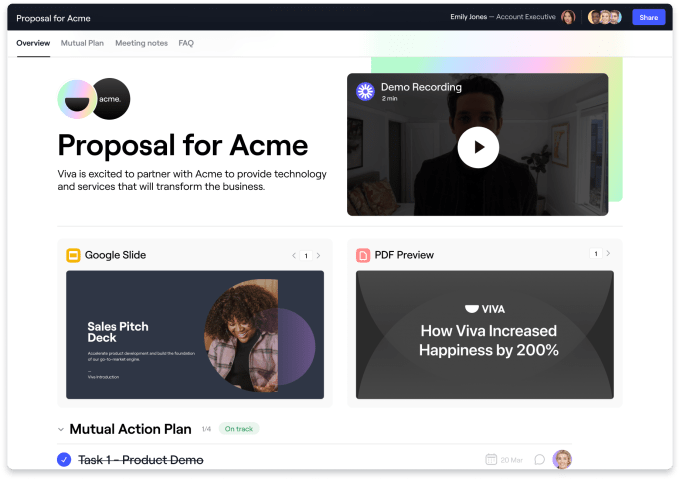
Task: Click the Viva partnership description paragraph
Action: 192,180
